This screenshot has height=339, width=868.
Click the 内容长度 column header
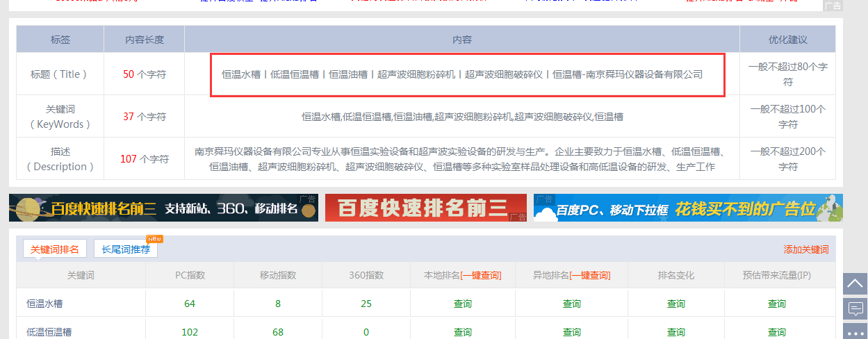145,40
